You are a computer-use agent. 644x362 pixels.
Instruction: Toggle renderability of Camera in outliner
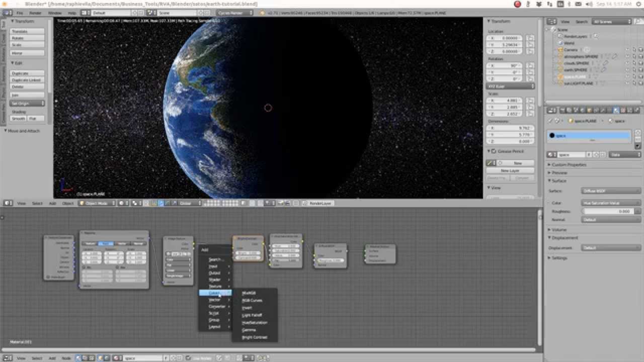(640, 50)
